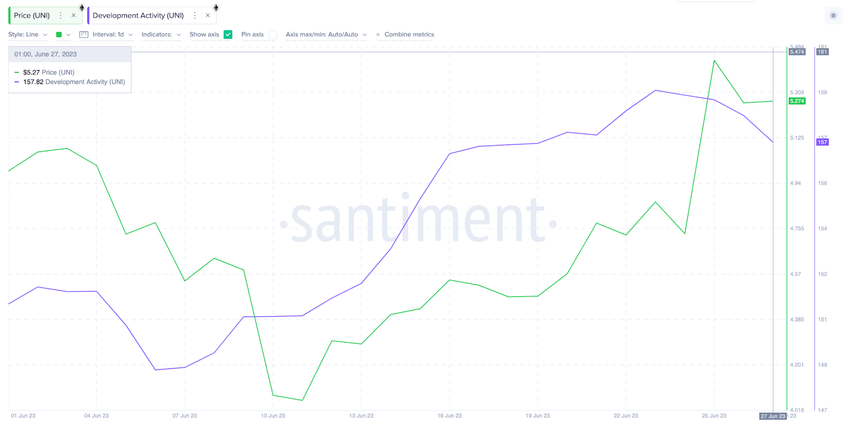Click the purple 157 axis value label
This screenshot has height=426, width=850.
coord(822,142)
